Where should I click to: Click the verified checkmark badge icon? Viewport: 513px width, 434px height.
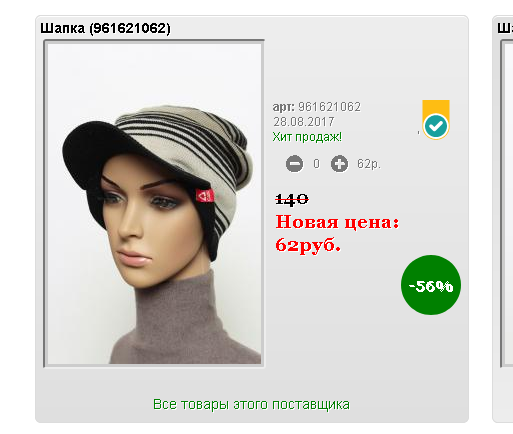tap(436, 126)
